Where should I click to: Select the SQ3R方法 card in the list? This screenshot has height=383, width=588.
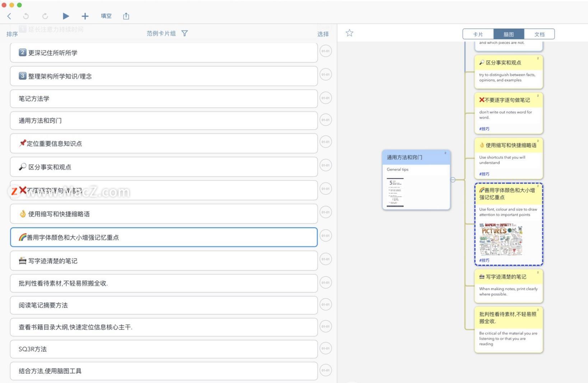tap(164, 349)
